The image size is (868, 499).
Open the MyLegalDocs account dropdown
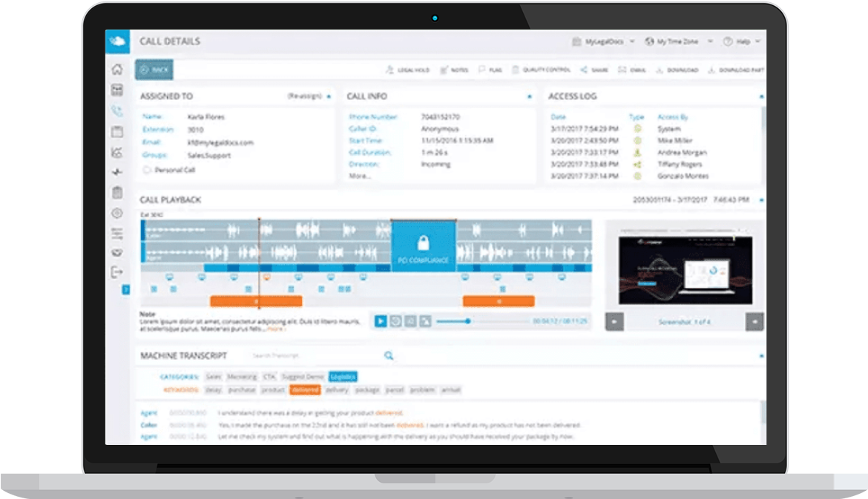[603, 42]
